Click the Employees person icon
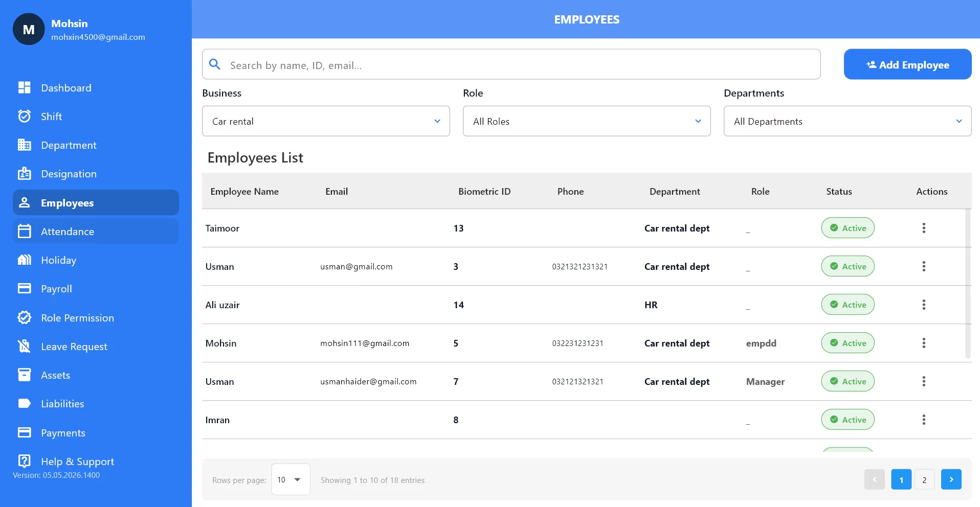 coord(24,203)
